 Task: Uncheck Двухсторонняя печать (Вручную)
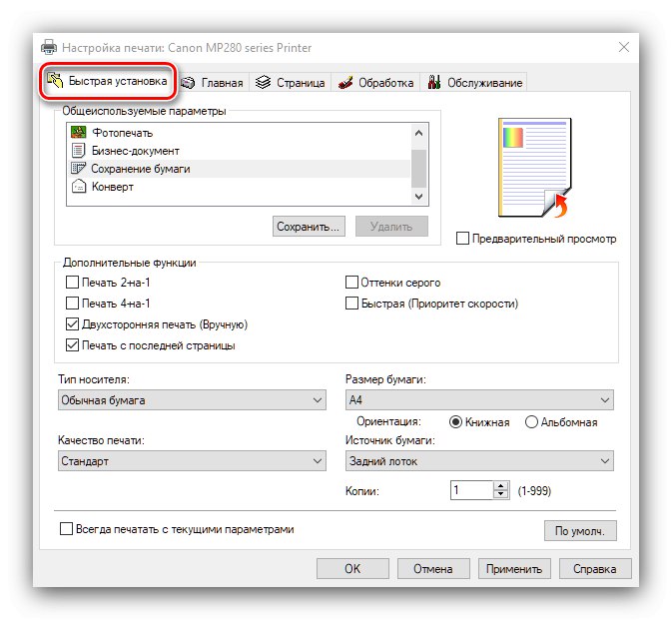tap(73, 323)
